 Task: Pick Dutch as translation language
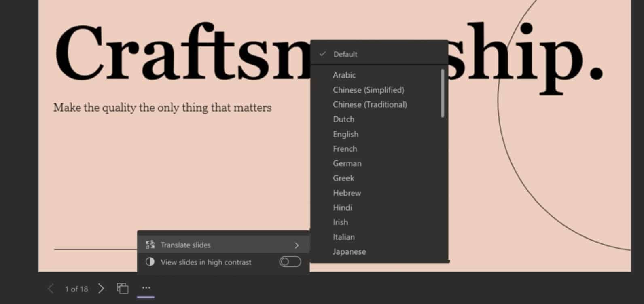click(343, 119)
